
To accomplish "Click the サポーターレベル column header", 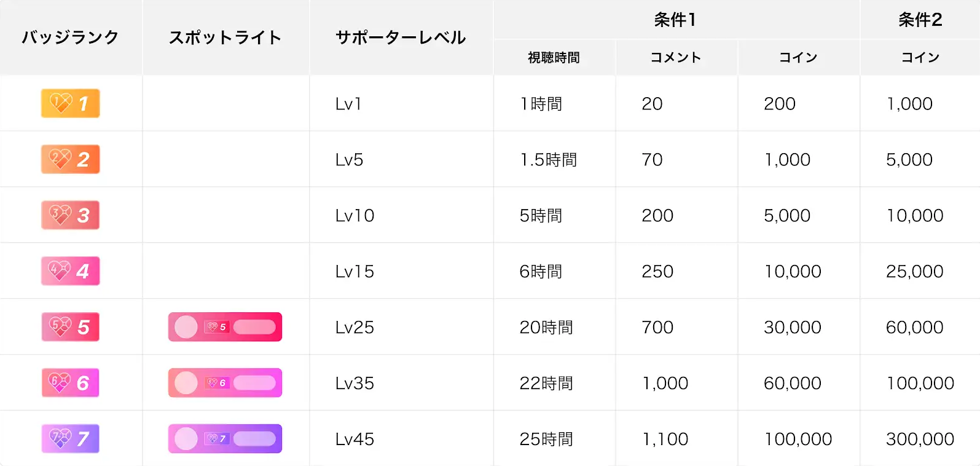I will tap(401, 38).
